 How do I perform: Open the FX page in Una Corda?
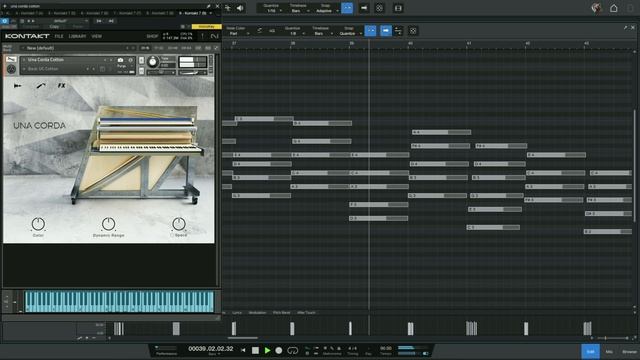click(61, 86)
